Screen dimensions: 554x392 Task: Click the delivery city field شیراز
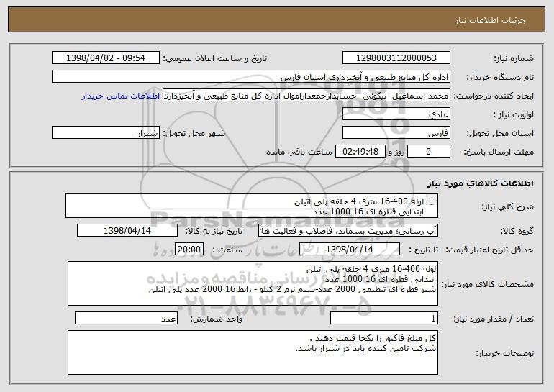[x=106, y=133]
